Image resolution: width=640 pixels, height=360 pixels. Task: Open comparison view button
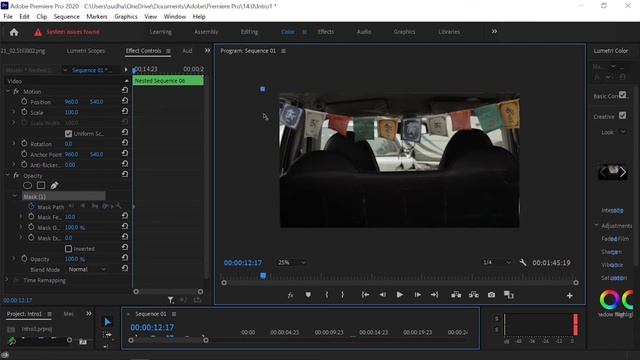point(509,295)
